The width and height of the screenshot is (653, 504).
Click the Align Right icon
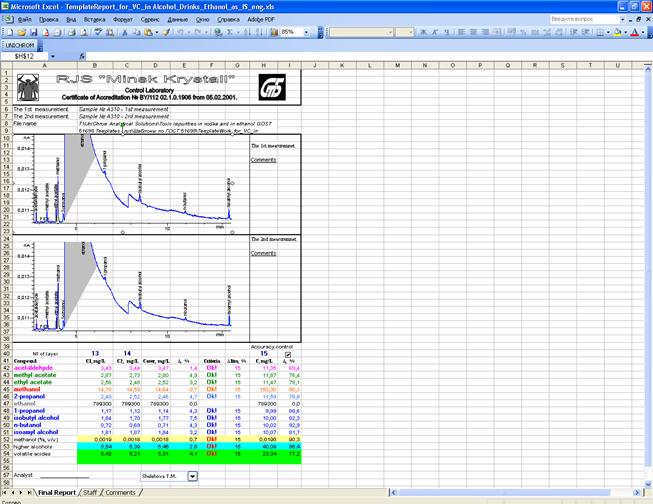coord(485,32)
